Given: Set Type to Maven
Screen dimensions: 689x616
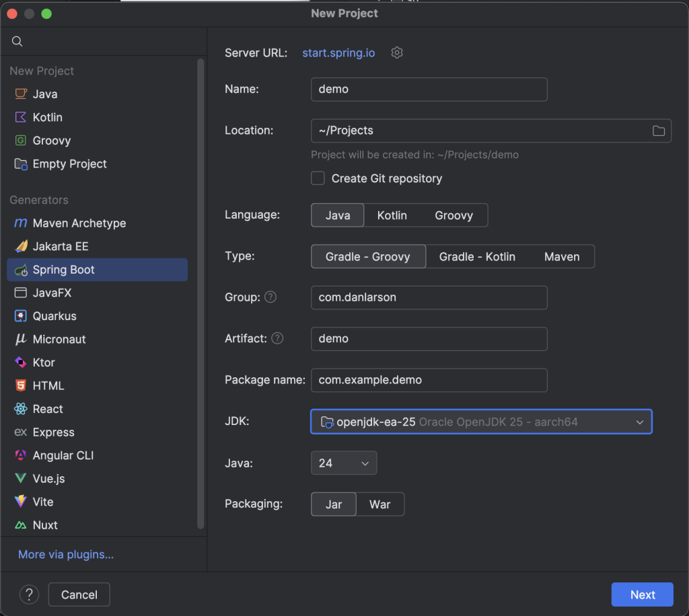Looking at the screenshot, I should click(562, 256).
